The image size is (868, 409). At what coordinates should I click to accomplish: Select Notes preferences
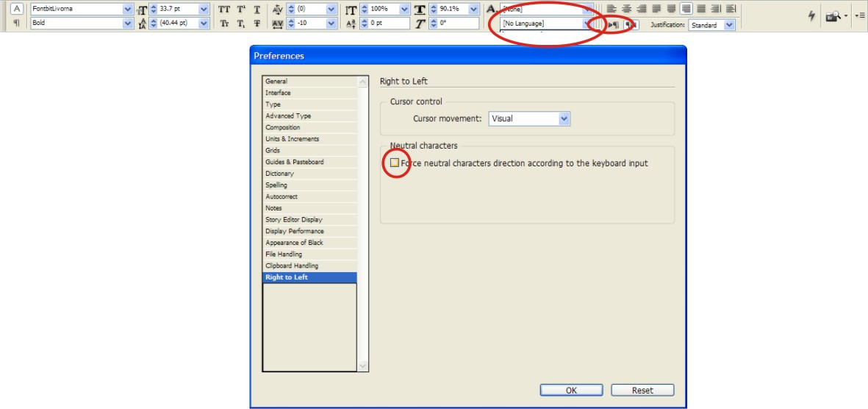click(x=309, y=208)
